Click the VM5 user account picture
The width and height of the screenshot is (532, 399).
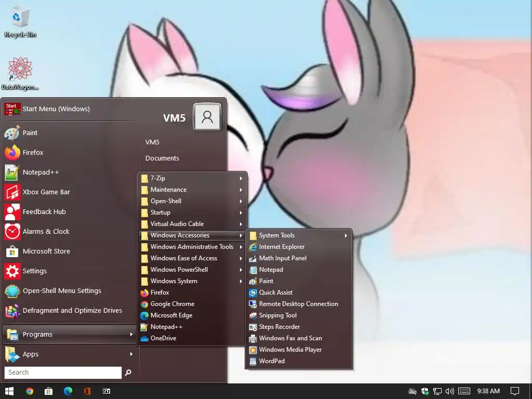(x=207, y=117)
